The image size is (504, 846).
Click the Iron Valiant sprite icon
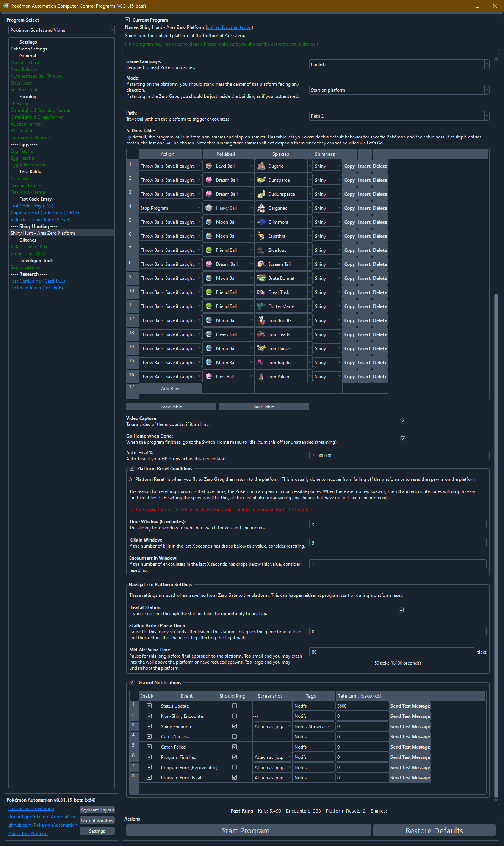click(261, 377)
